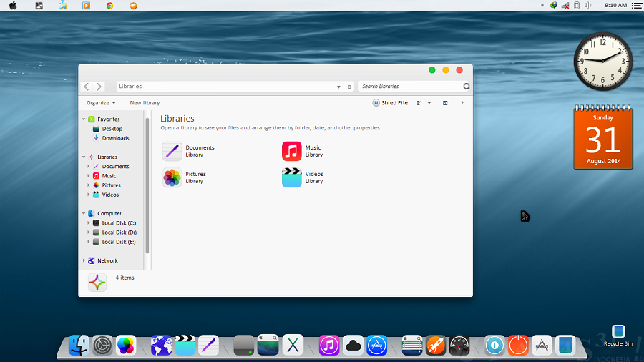Screen dimensions: 644x362
Task: Click the address bar refresh button
Action: [349, 87]
